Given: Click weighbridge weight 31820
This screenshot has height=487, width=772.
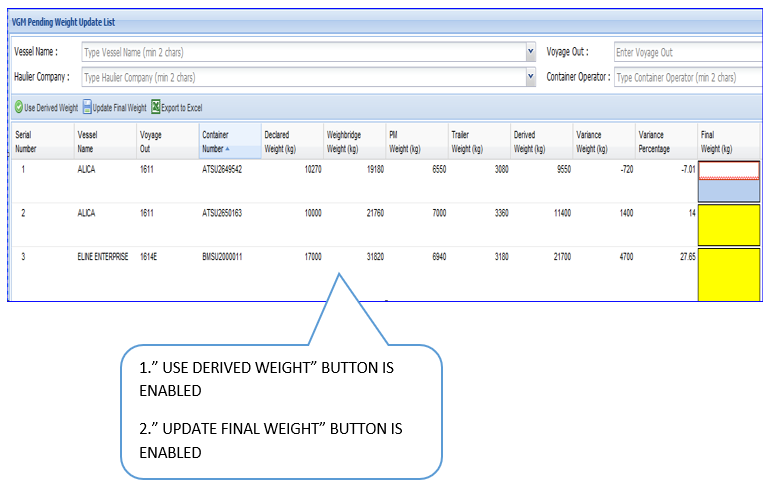Looking at the screenshot, I should coord(375,257).
